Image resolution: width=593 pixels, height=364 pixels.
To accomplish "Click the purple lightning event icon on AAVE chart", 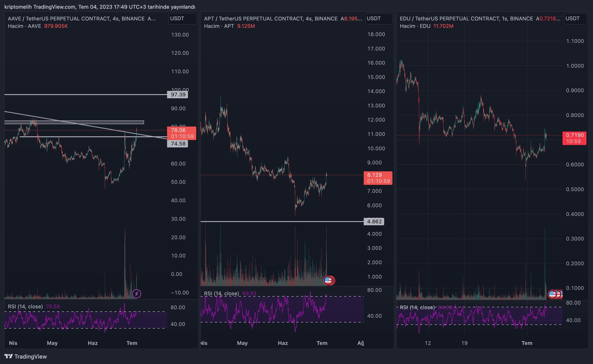I will pyautogui.click(x=137, y=294).
